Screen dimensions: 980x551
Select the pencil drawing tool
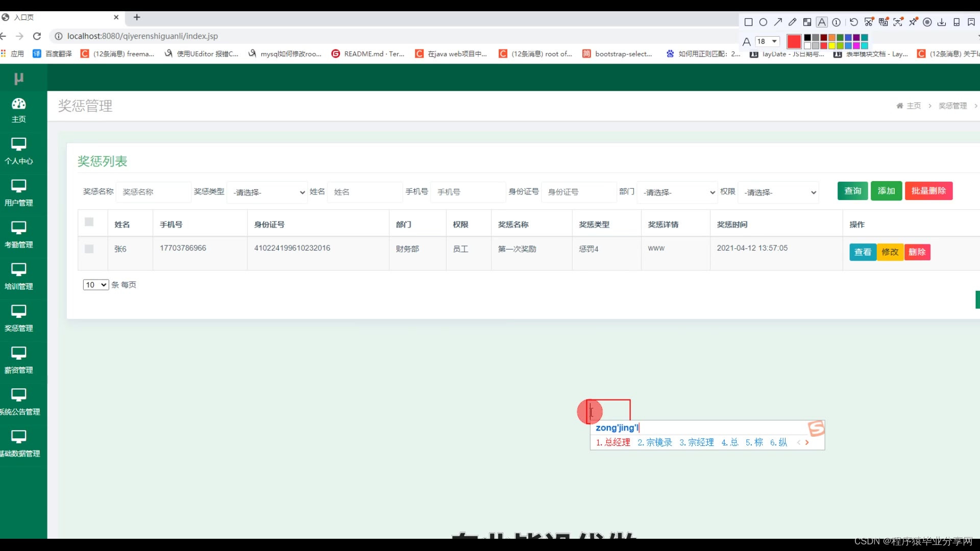(792, 22)
